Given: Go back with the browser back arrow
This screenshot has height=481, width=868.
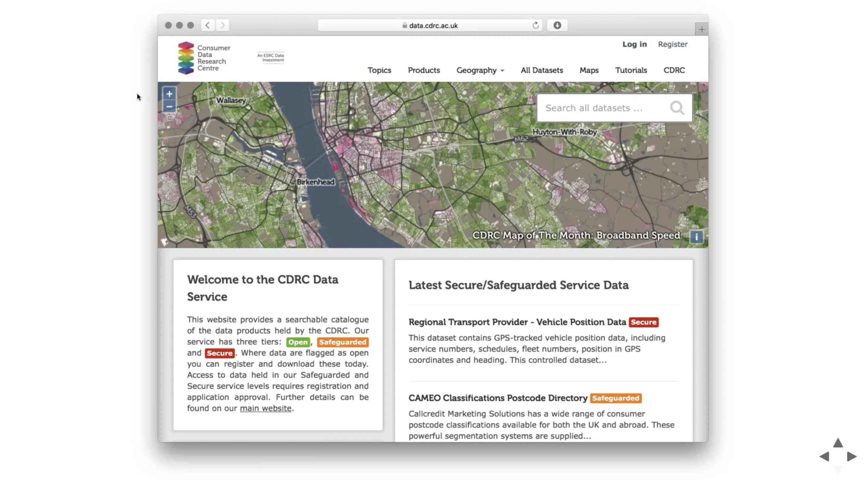Looking at the screenshot, I should pos(207,25).
